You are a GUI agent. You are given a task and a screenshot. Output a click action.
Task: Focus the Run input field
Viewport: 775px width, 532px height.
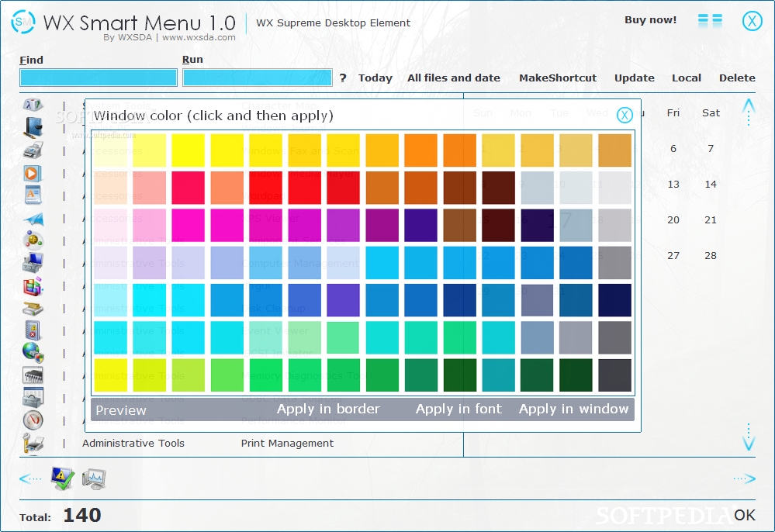[x=257, y=78]
